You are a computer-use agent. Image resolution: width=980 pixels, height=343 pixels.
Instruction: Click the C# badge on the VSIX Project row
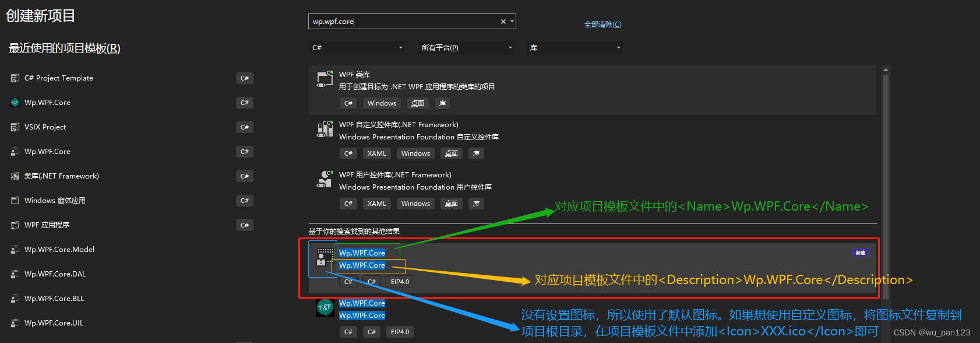[245, 127]
